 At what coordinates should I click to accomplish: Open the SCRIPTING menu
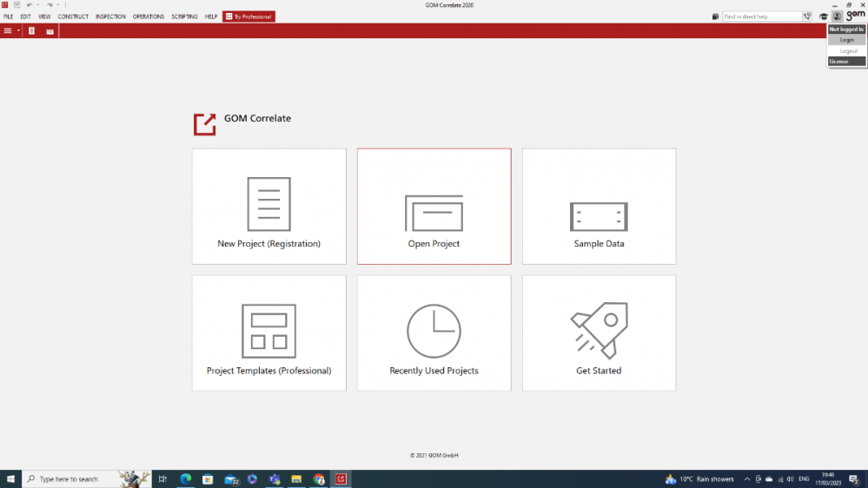click(x=184, y=16)
